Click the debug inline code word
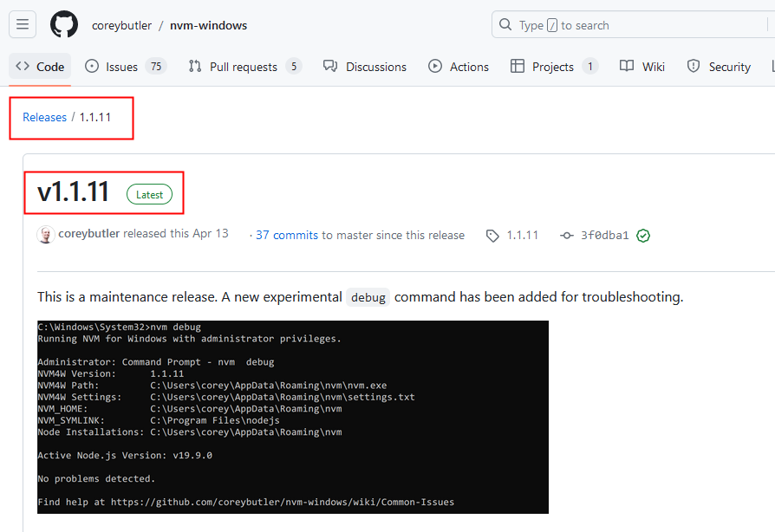The height and width of the screenshot is (532, 775). point(368,297)
